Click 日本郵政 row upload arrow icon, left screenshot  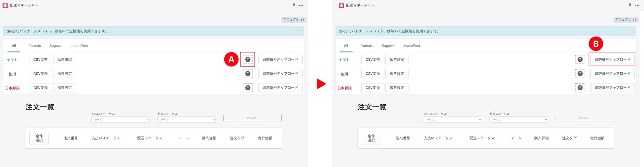[248, 88]
